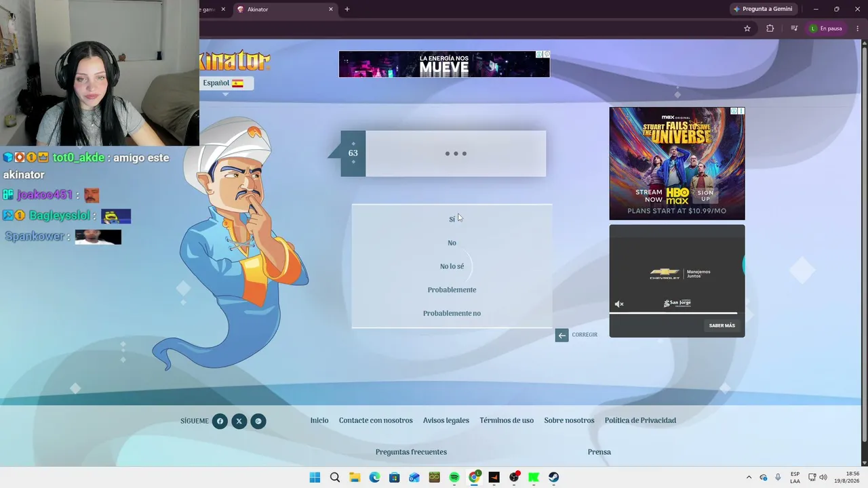The height and width of the screenshot is (488, 868).
Task: Click the microphone icon in system tray
Action: [x=778, y=477]
